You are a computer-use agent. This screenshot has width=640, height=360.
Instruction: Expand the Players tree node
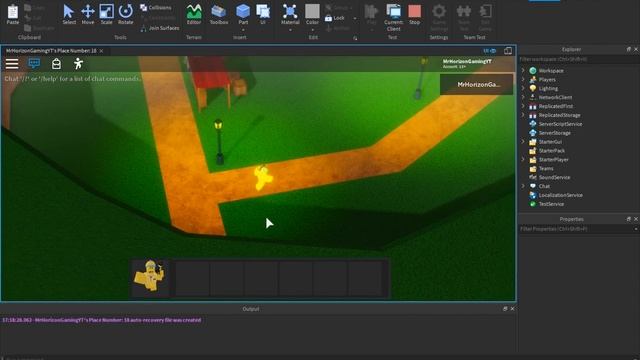click(523, 79)
